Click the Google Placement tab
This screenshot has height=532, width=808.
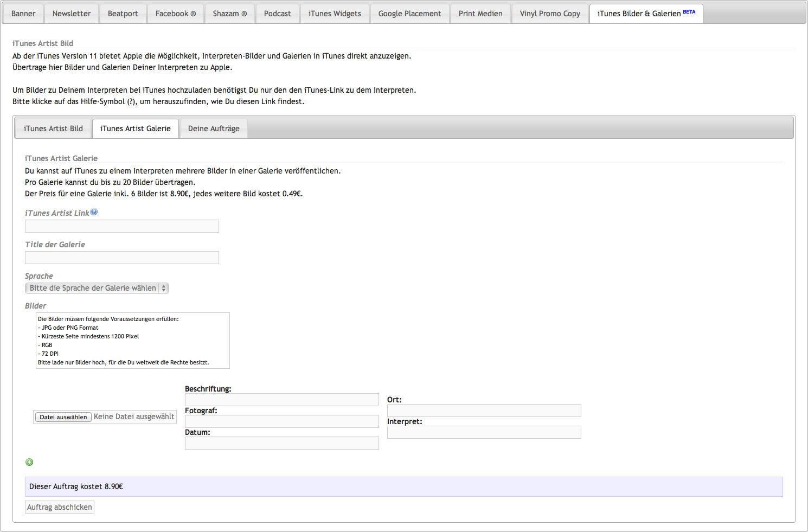409,14
